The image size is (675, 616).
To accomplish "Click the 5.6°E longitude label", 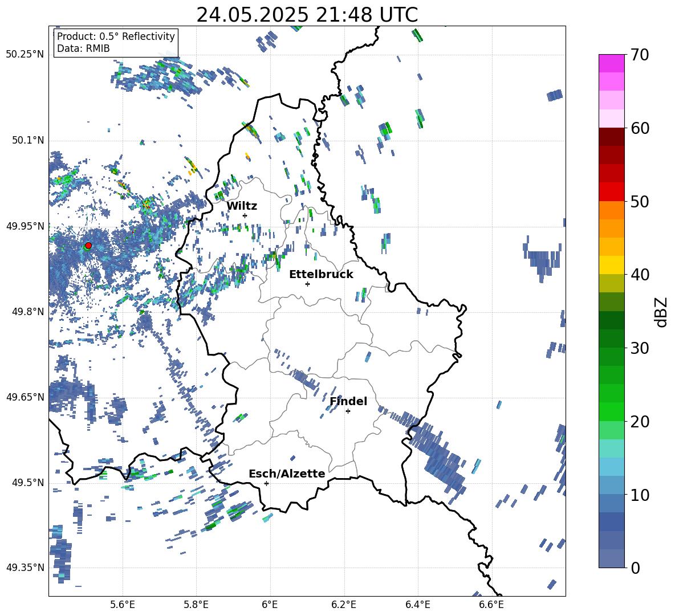I will 123,605.
